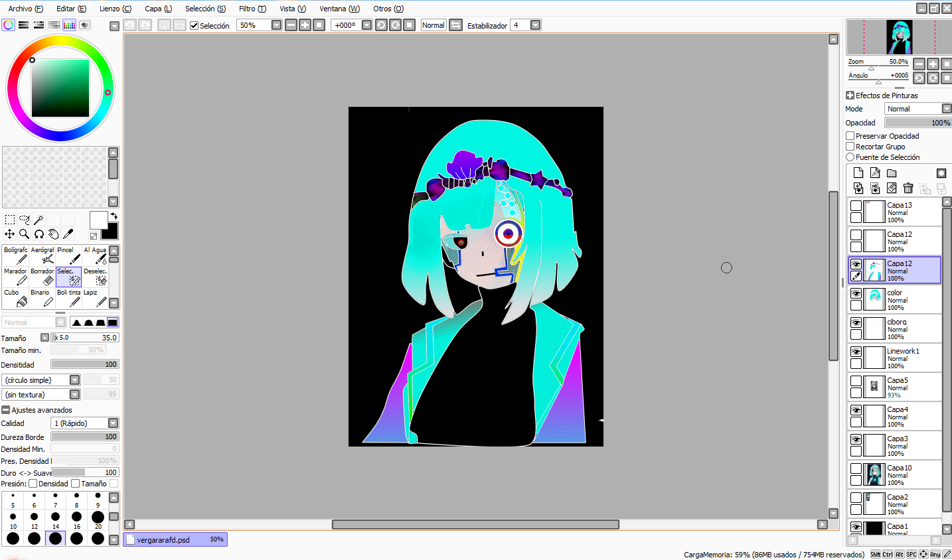Hide the ciborg layer
Viewport: 952px width, 560px height.
coord(856,322)
